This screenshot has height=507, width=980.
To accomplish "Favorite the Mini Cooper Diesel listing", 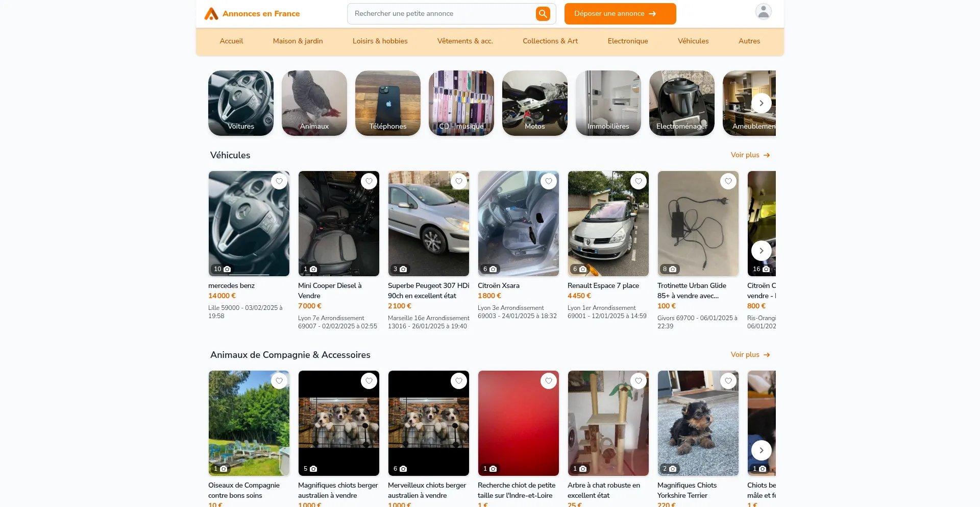I will tap(369, 181).
